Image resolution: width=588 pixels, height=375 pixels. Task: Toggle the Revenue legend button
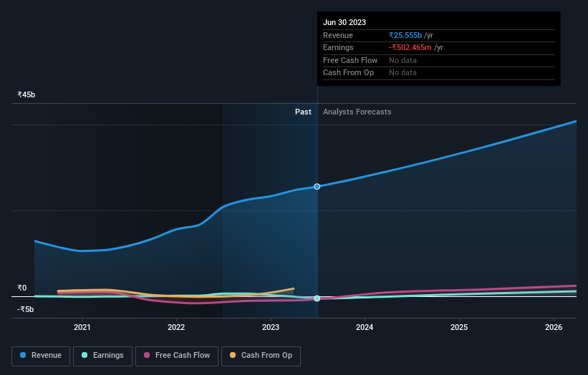point(41,356)
